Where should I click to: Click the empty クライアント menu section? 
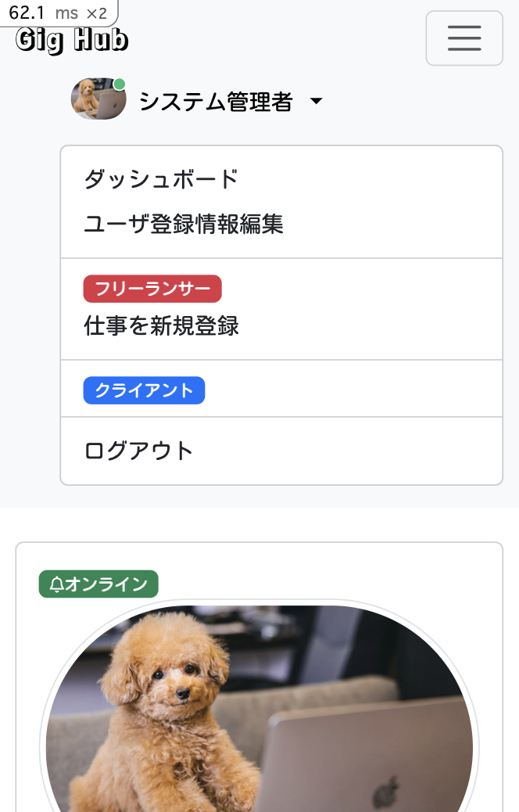click(x=344, y=390)
